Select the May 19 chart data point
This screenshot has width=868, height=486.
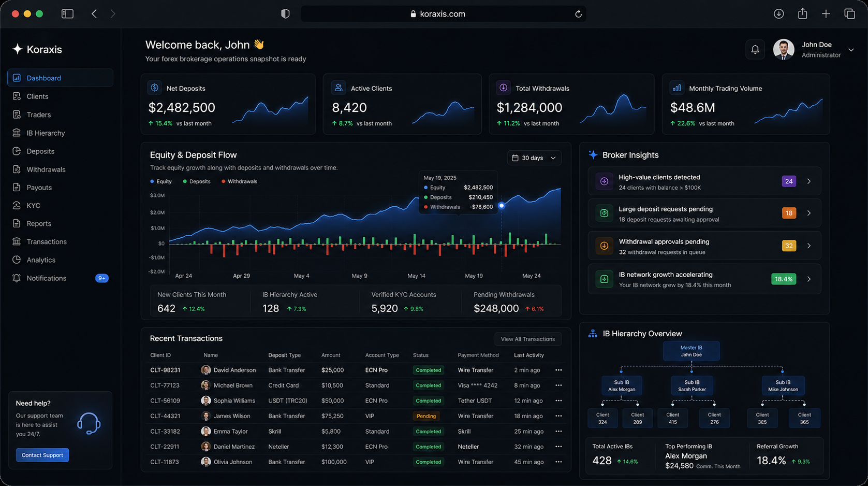(501, 206)
